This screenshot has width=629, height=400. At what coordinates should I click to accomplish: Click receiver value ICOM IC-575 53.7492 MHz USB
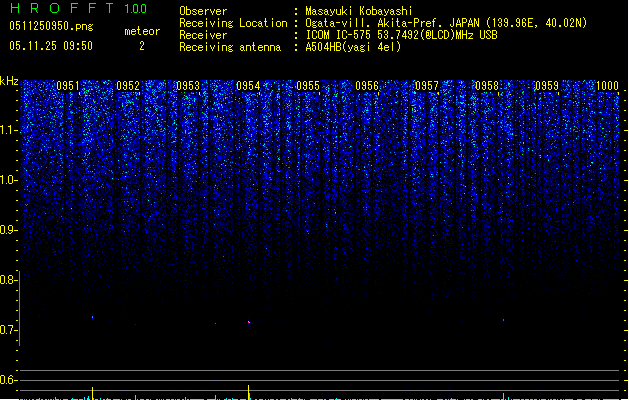[x=402, y=35]
